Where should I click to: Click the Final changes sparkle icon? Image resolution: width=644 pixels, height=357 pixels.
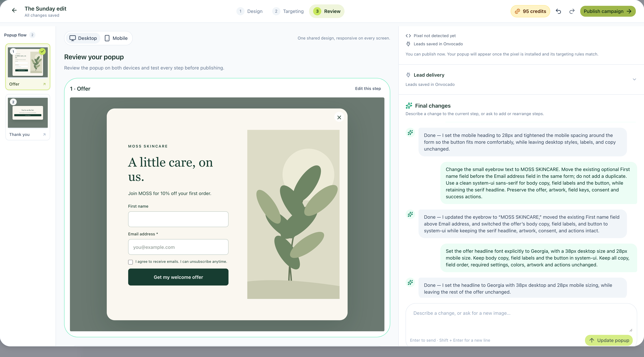(x=409, y=106)
